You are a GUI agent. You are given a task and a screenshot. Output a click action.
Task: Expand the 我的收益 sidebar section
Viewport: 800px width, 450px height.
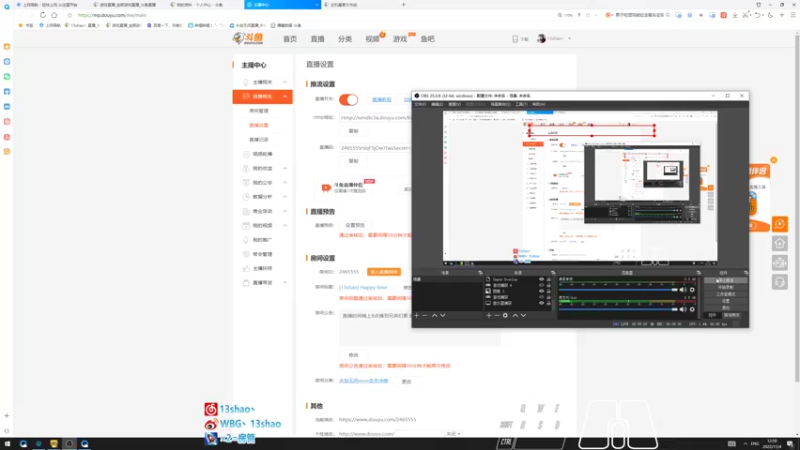[x=285, y=168]
